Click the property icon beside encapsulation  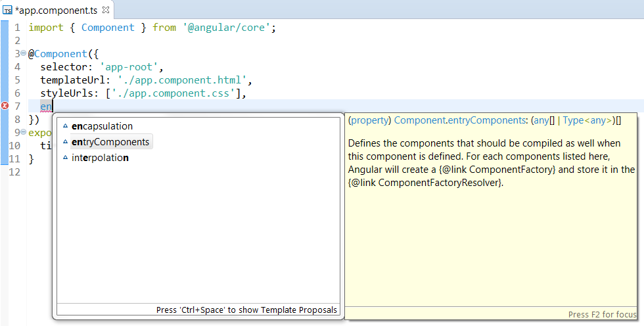(x=65, y=126)
